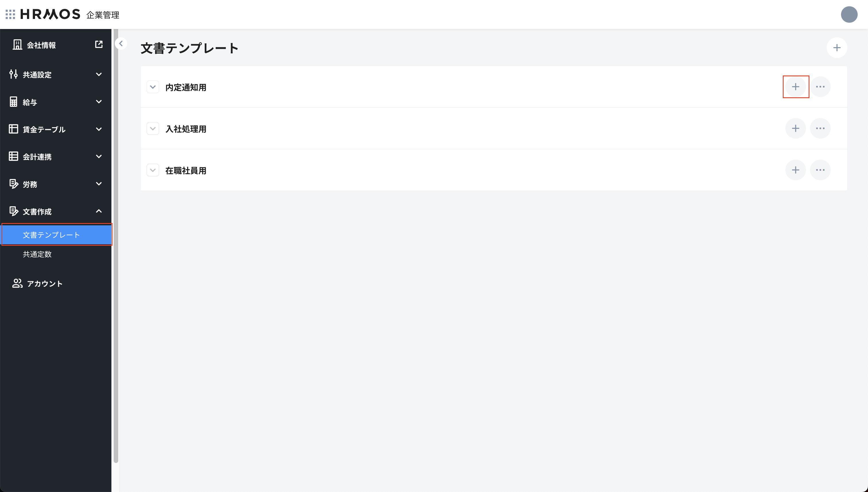Click the 文書作成 document creation icon
868x492 pixels.
[13, 211]
